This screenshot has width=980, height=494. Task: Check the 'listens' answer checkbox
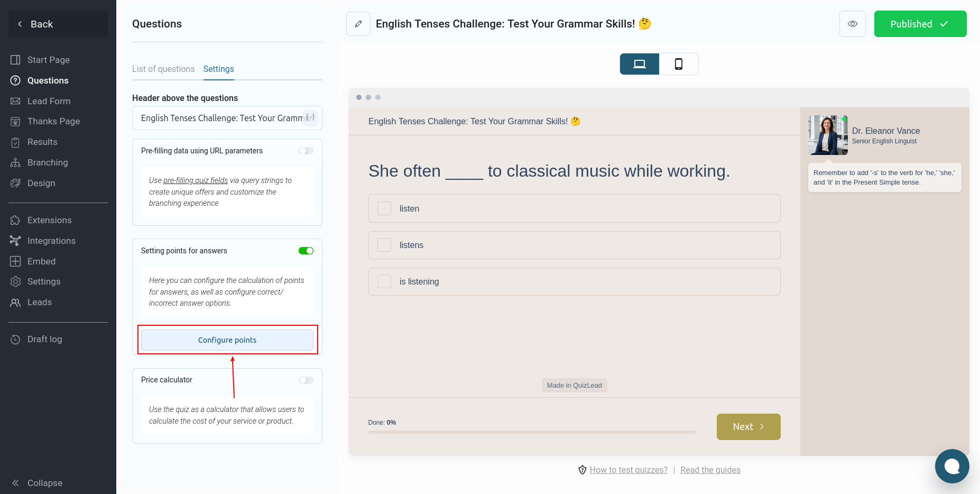384,245
